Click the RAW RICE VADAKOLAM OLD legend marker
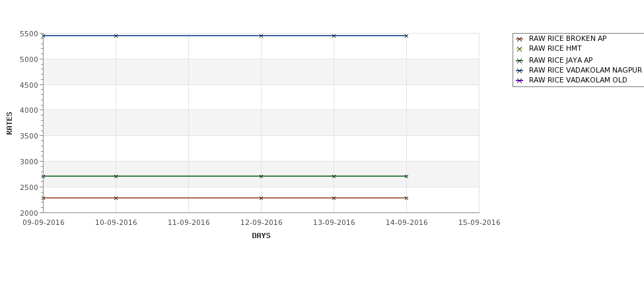Screen dimensions: 644x283 [x=519, y=80]
